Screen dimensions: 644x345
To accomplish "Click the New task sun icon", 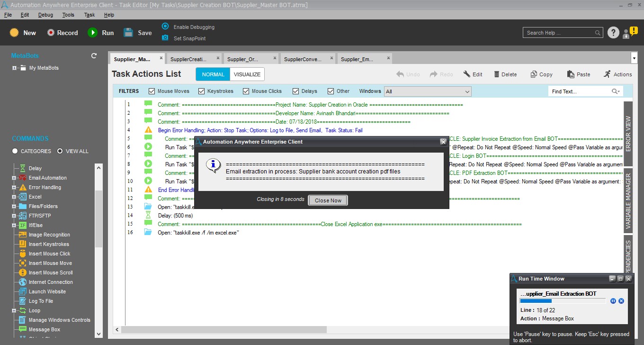I will pos(14,33).
